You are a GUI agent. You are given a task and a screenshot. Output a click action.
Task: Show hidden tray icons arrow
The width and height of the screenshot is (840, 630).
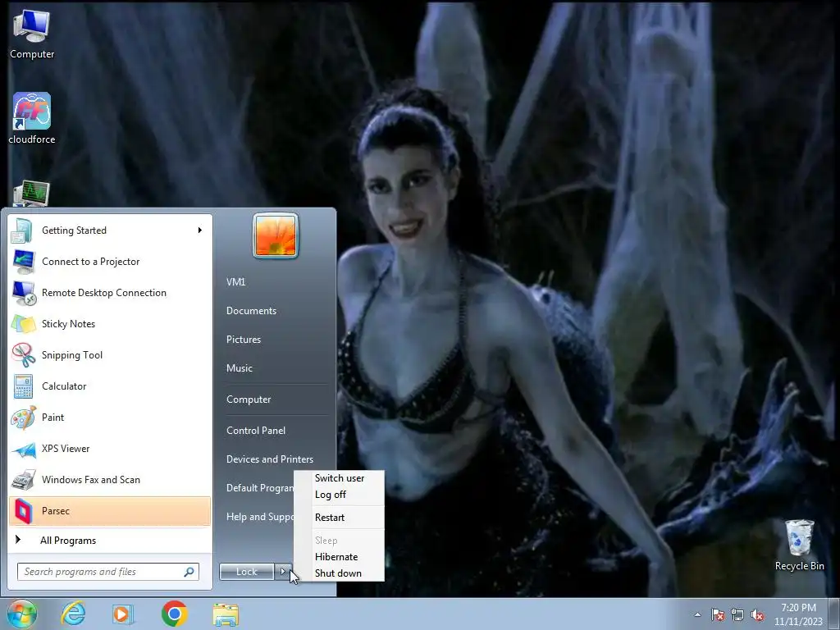[697, 615]
